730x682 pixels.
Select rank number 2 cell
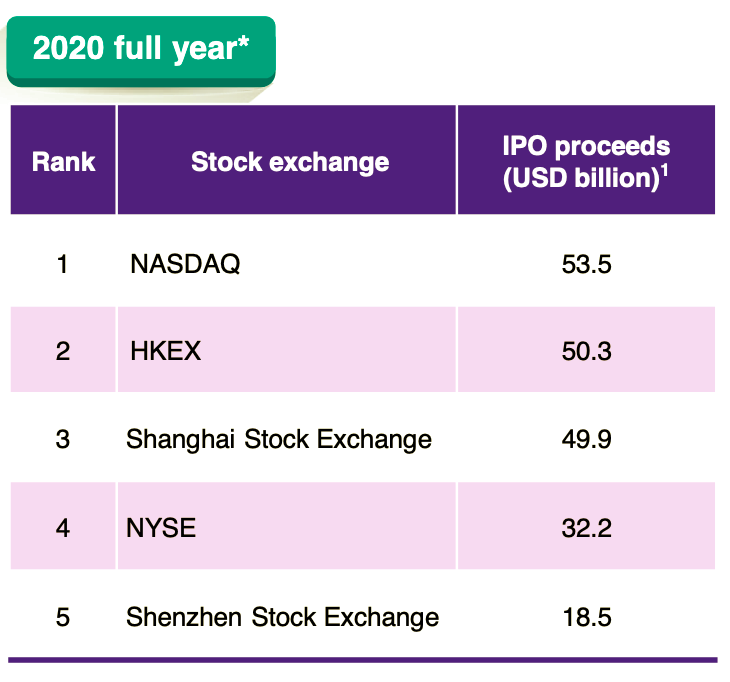(63, 349)
